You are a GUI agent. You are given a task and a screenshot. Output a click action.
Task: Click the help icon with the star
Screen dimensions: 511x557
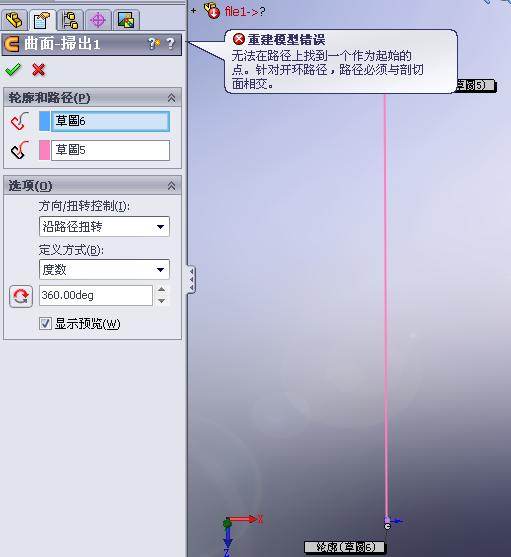(154, 44)
